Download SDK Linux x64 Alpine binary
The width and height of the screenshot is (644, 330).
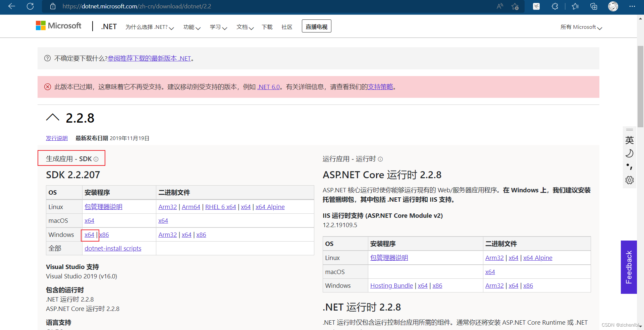point(270,207)
